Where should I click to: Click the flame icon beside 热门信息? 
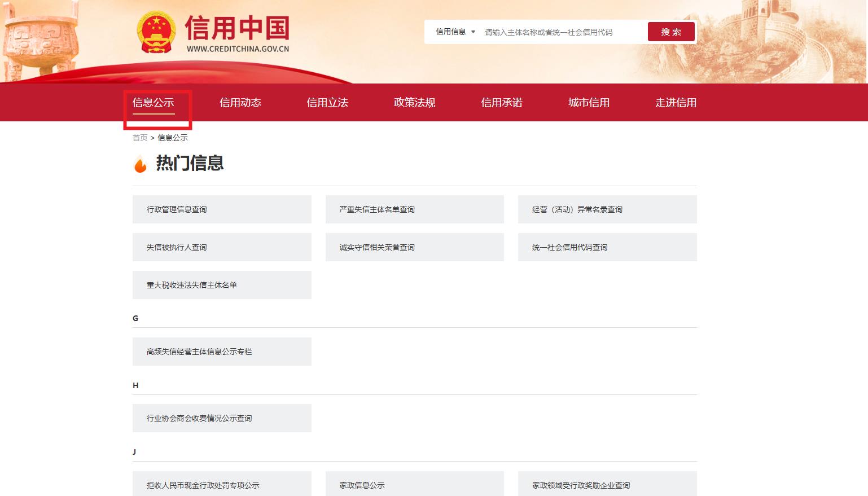tap(140, 164)
